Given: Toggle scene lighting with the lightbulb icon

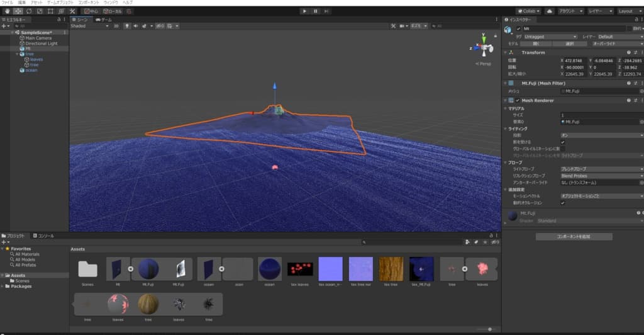Looking at the screenshot, I should [126, 26].
